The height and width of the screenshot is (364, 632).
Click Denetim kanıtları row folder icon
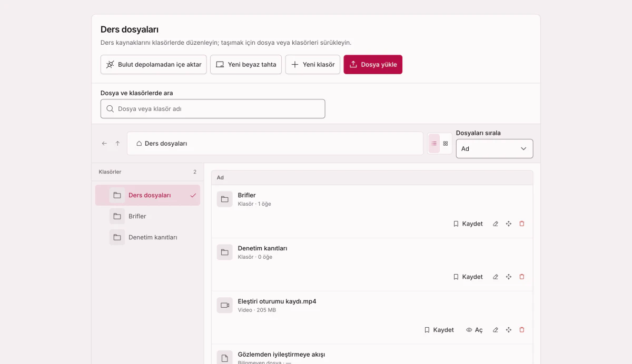(225, 252)
